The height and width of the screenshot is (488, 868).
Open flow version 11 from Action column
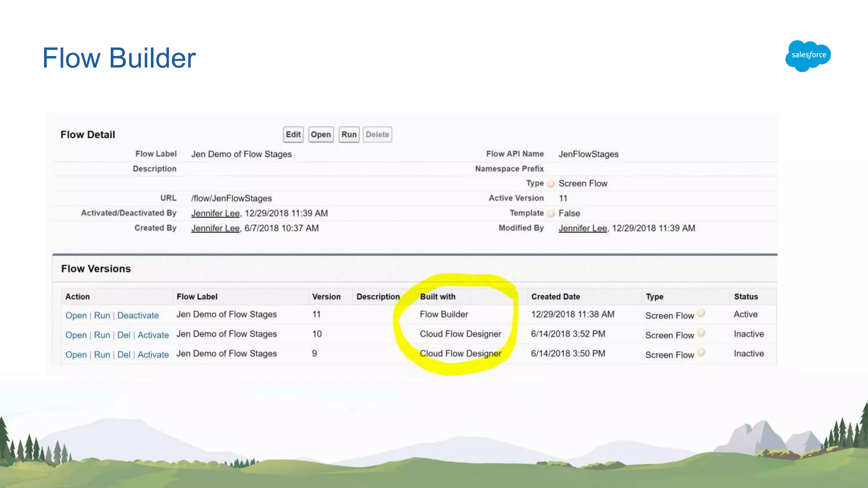[76, 316]
